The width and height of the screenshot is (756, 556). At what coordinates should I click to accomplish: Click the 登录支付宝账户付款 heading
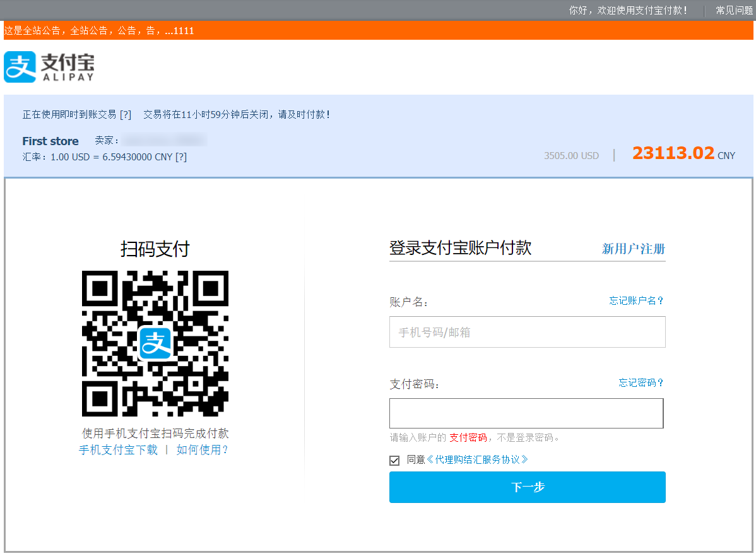pos(461,248)
